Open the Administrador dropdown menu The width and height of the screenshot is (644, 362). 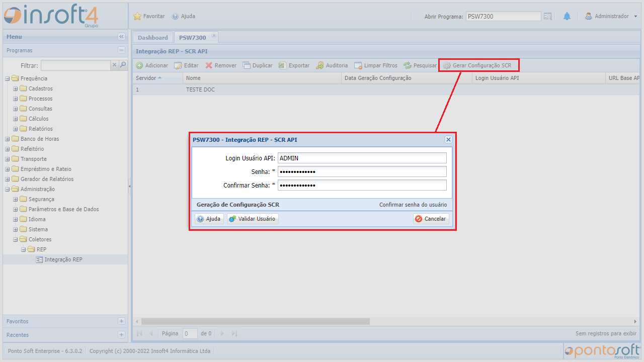tap(611, 16)
